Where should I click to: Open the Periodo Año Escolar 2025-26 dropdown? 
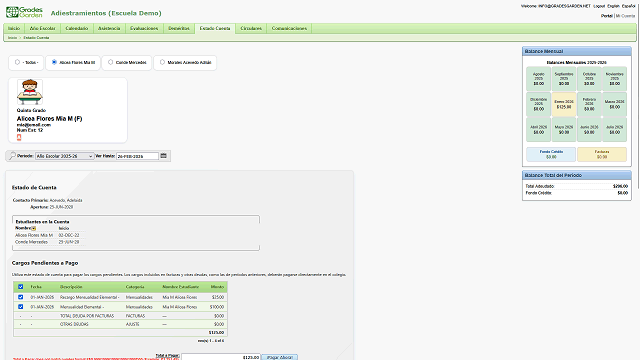click(64, 156)
